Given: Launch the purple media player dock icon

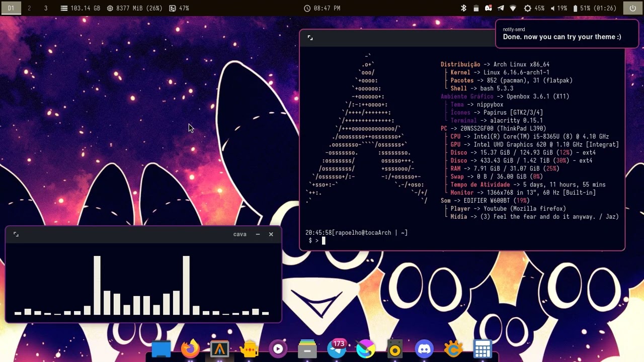Looking at the screenshot, I should point(278,349).
